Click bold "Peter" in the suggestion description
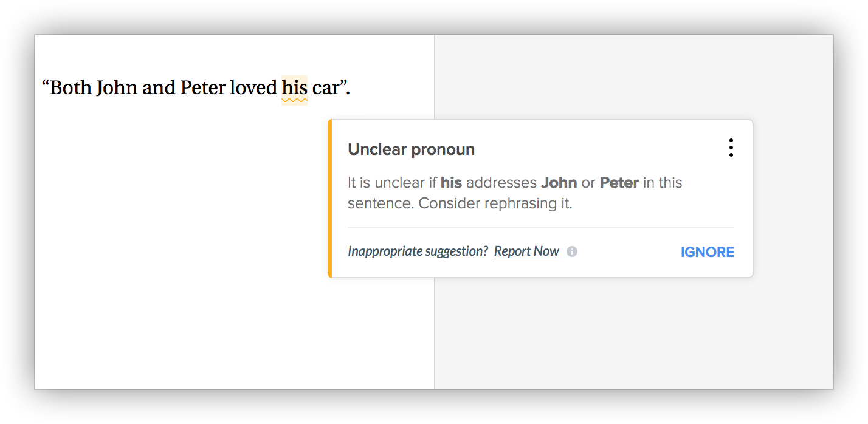Viewport: 868px width, 424px height. pyautogui.click(x=619, y=183)
